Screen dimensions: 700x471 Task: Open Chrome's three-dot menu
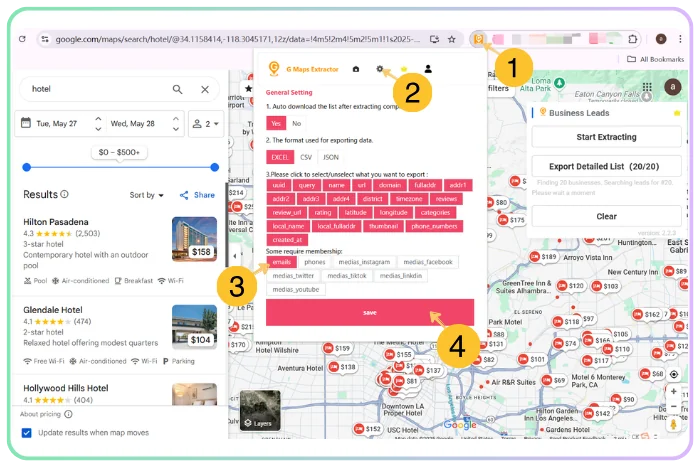(x=680, y=39)
